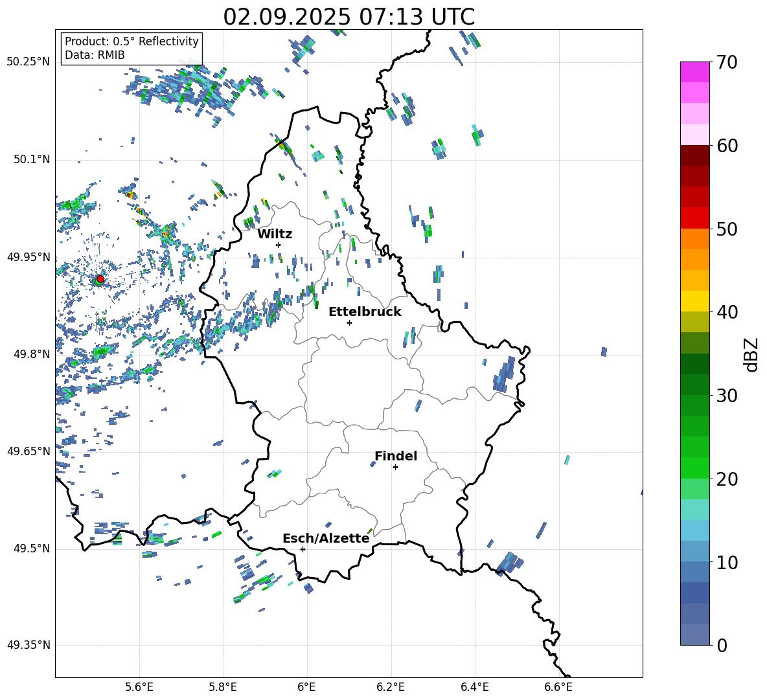Select the Esch/Alzette city label
Screen dimensions: 767x700
tap(326, 538)
